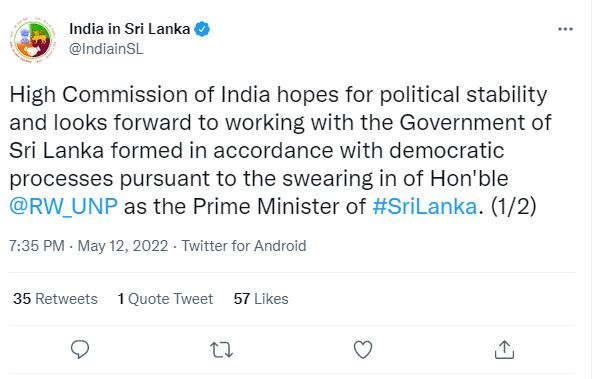Click the (1/2) thread marker text
Image resolution: width=597 pixels, height=379 pixels.
click(514, 207)
